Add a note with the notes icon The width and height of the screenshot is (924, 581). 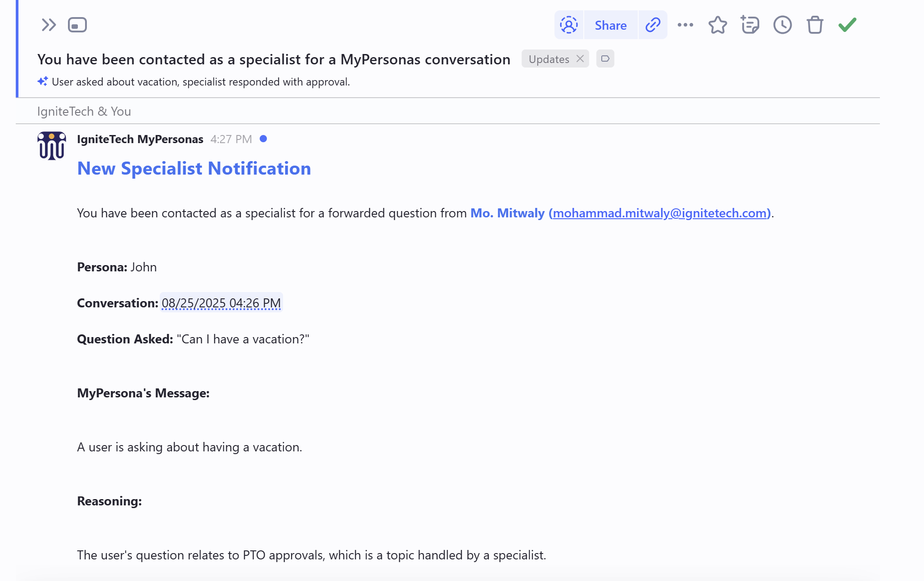click(750, 25)
